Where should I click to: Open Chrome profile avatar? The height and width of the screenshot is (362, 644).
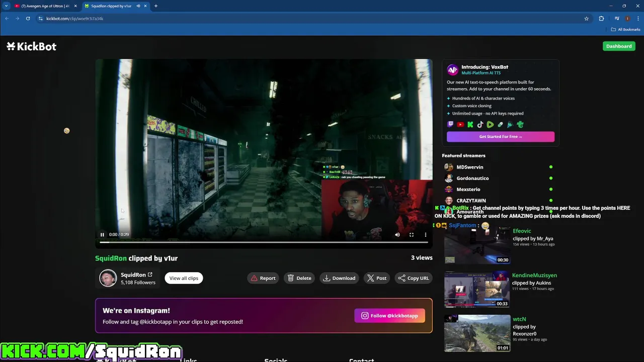pos(627,19)
